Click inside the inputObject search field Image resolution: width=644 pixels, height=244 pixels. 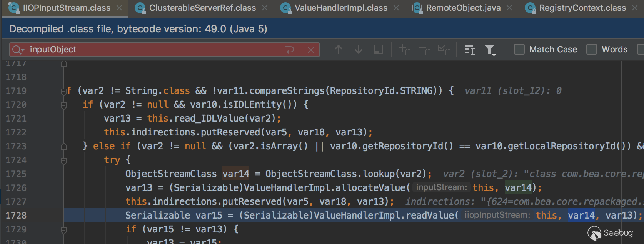point(154,50)
